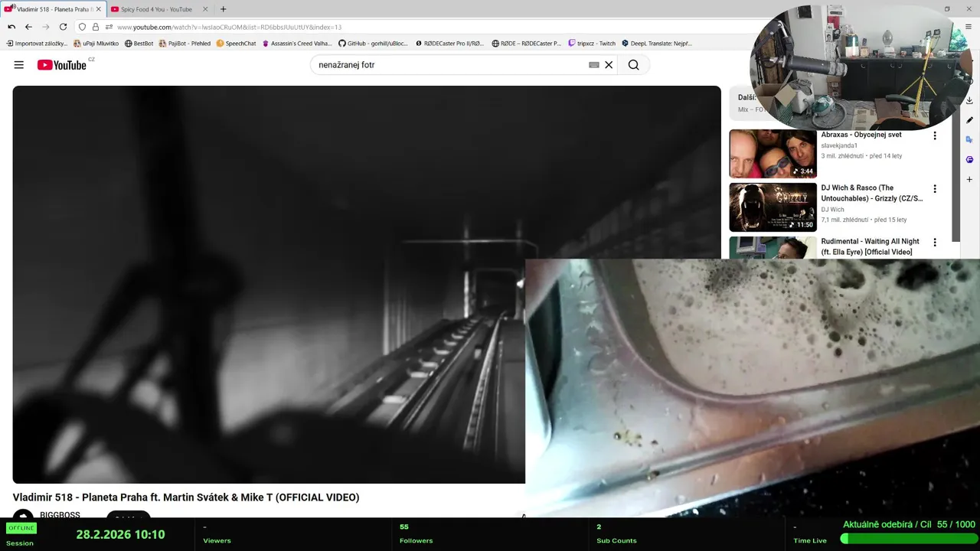Click the undo arrow in browser toolbar
The image size is (980, 551).
11,27
